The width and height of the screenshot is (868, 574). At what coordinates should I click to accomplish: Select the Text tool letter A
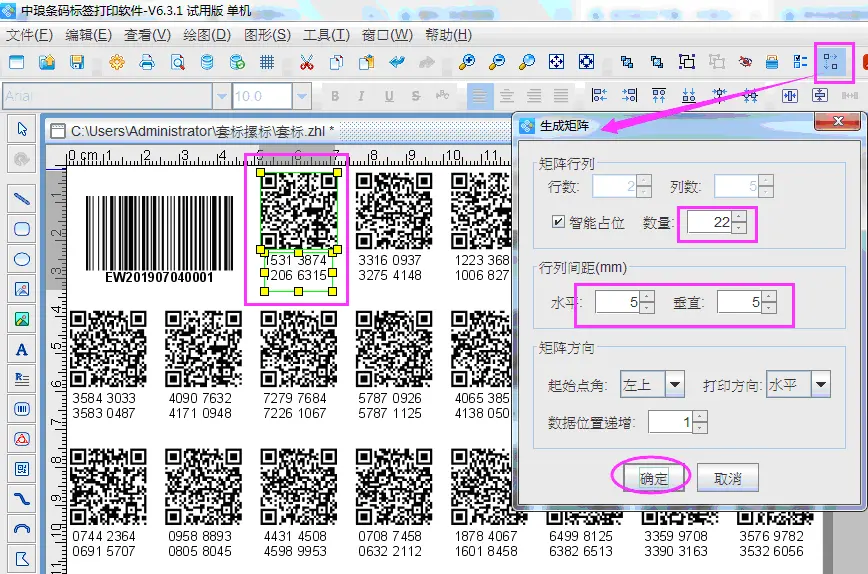tap(22, 349)
